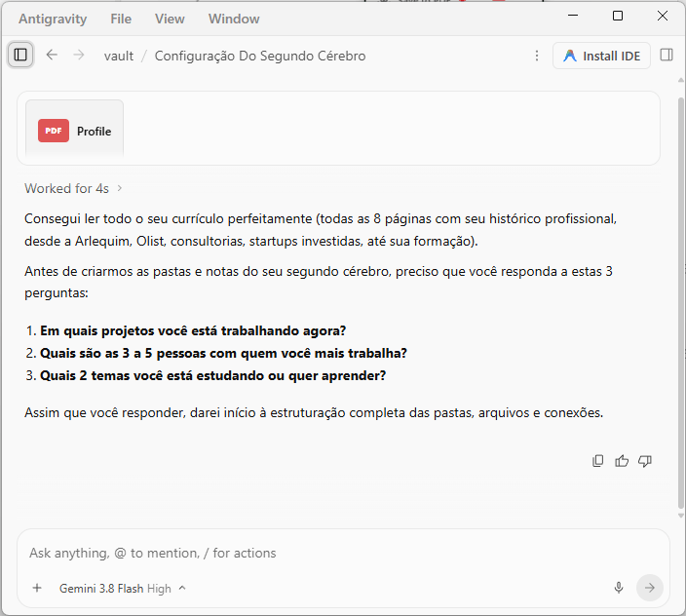Open the Gemini 3.8 Flash High model dropdown
Screen dimensions: 686x616
pyautogui.click(x=123, y=589)
